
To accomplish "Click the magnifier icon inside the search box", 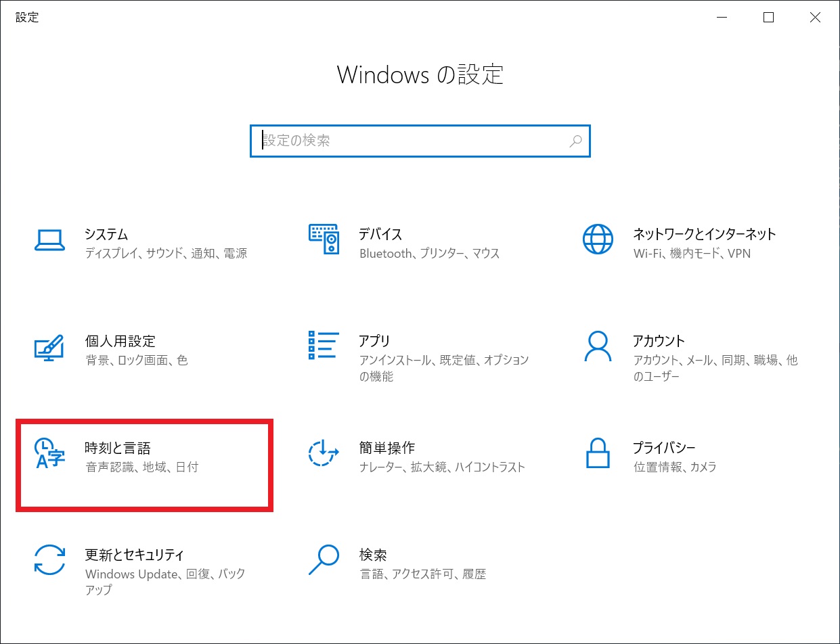I will pos(575,141).
